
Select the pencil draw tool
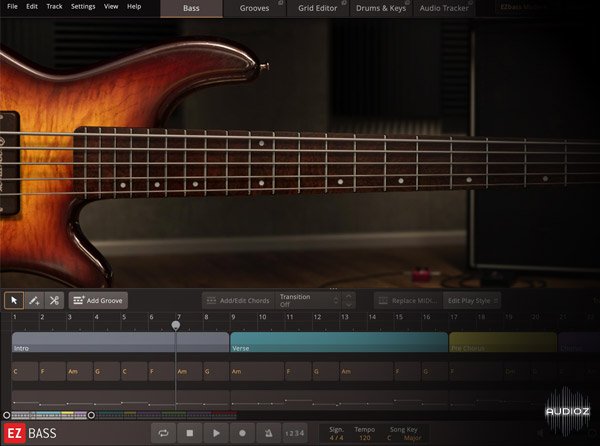(34, 300)
